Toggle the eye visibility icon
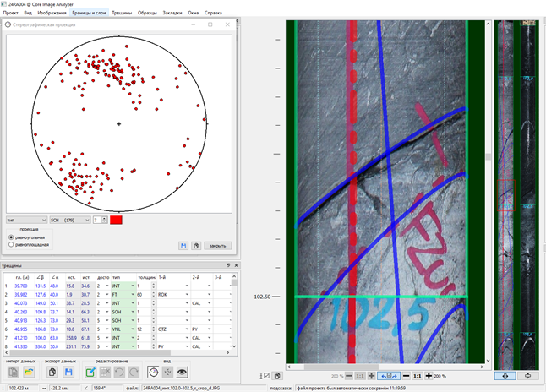The height and width of the screenshot is (392, 546). click(x=181, y=372)
